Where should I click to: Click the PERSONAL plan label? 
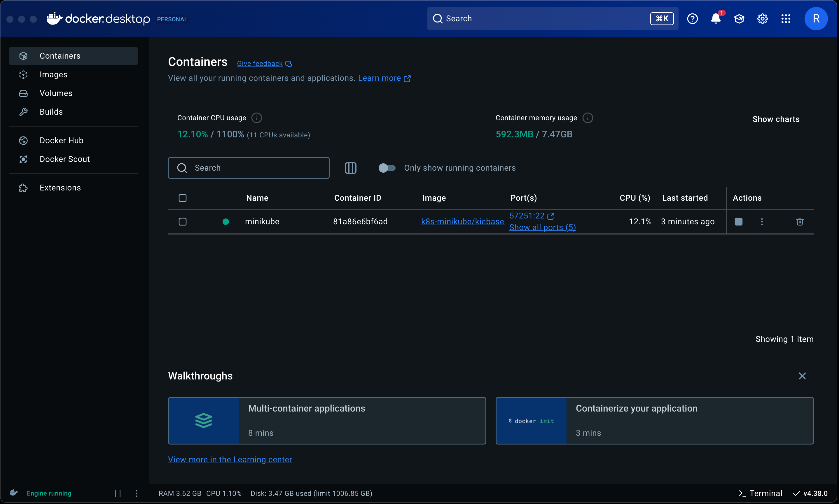(172, 19)
